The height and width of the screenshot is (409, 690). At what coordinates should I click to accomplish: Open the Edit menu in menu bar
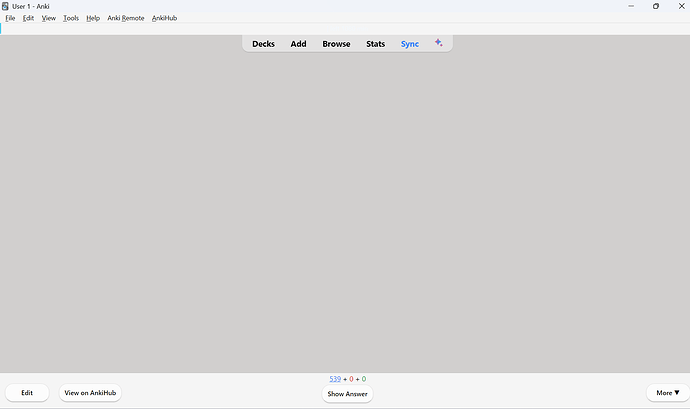[28, 18]
